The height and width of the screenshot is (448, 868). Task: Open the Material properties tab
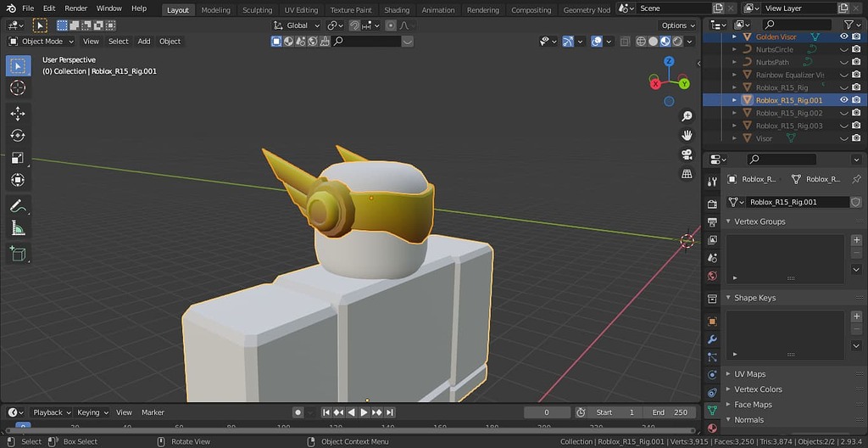pos(712,428)
